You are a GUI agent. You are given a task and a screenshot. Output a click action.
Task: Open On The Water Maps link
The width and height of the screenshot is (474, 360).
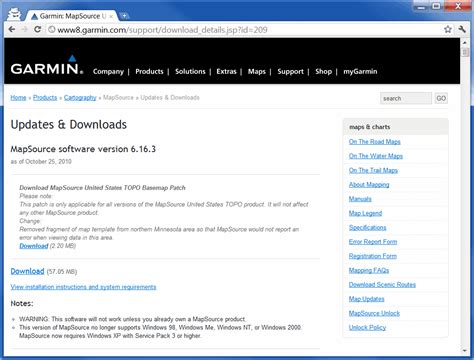click(376, 156)
